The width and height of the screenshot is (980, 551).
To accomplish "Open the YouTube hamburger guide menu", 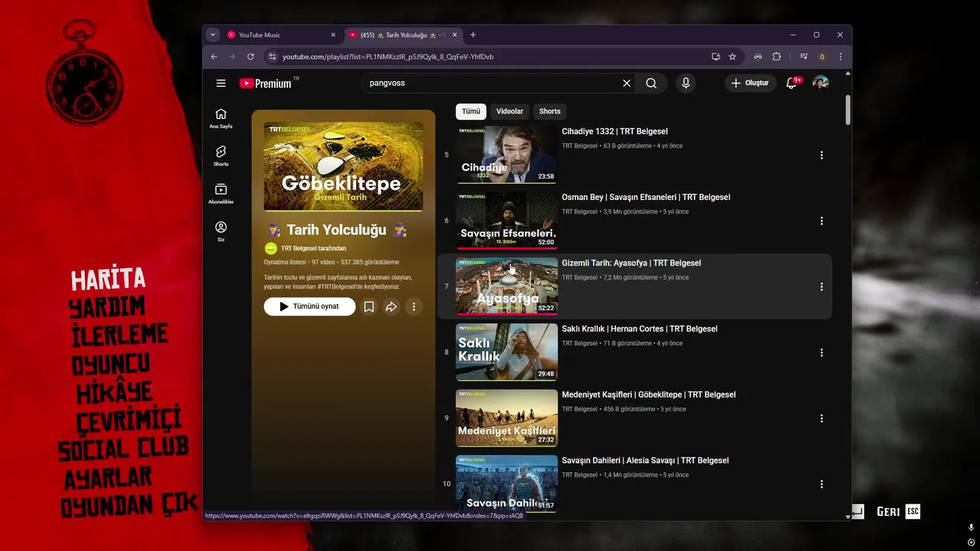I will pyautogui.click(x=220, y=83).
